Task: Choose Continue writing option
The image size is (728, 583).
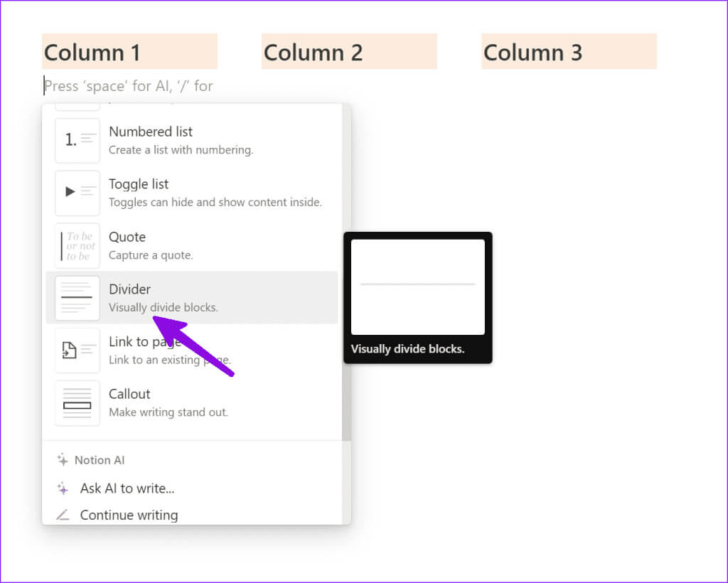Action: pyautogui.click(x=192, y=515)
